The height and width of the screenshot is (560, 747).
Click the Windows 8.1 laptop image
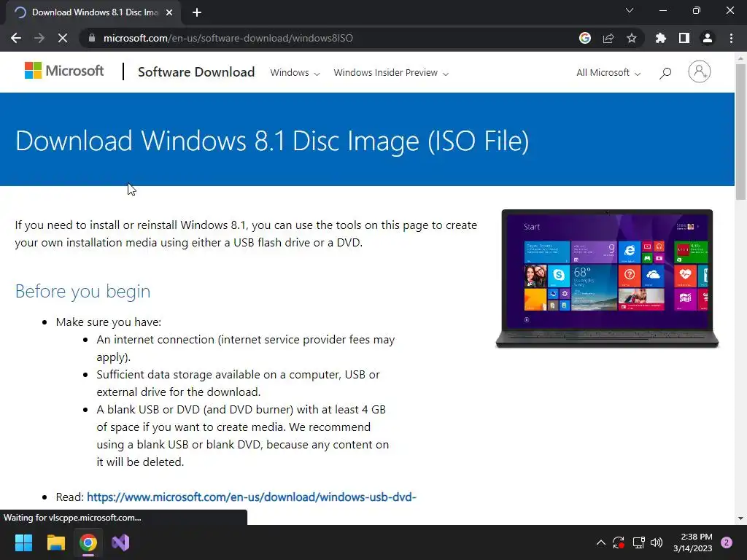[607, 279]
